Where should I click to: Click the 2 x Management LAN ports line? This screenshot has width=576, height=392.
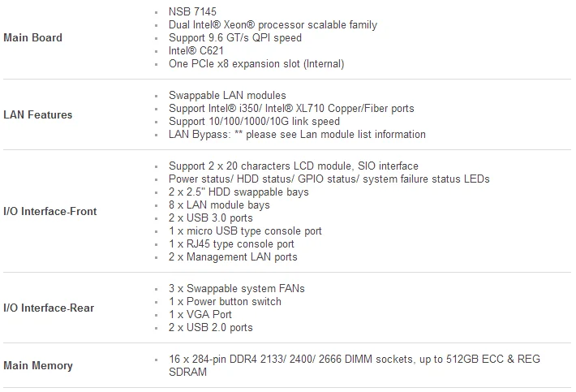pos(233,257)
